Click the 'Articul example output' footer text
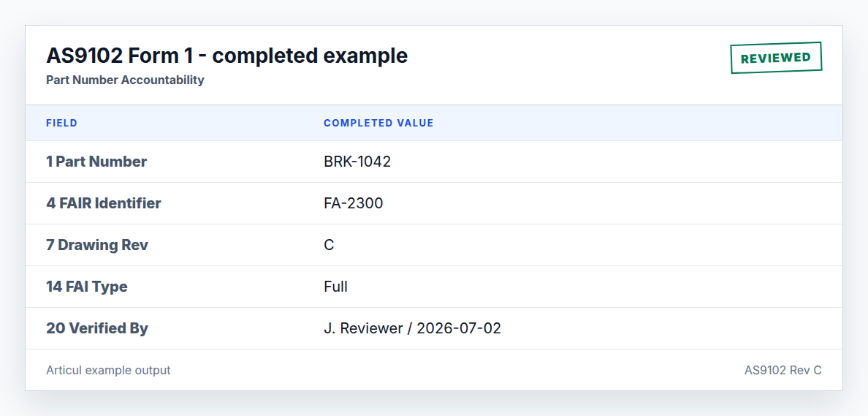The height and width of the screenshot is (416, 868). pyautogui.click(x=108, y=370)
